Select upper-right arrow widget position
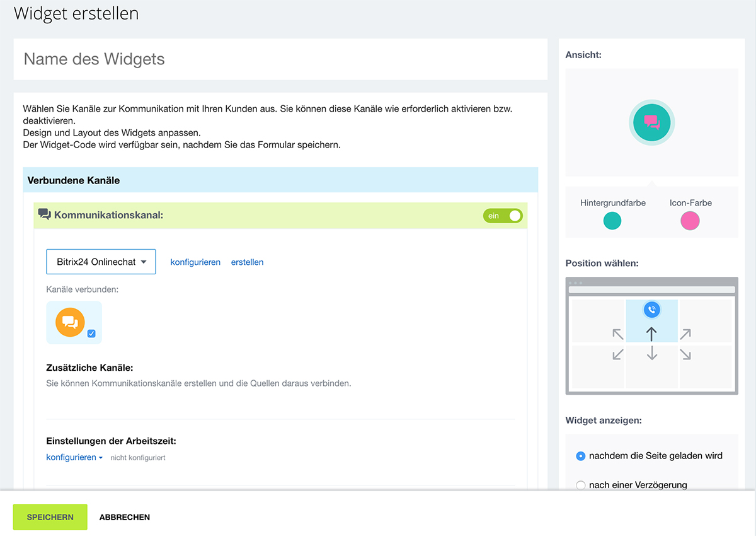The width and height of the screenshot is (756, 536). [x=685, y=334]
